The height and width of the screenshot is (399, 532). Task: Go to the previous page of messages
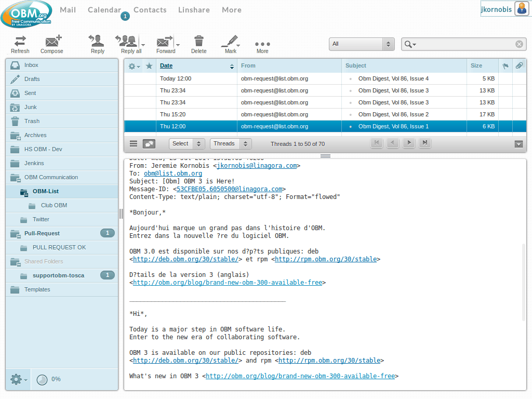tap(393, 143)
